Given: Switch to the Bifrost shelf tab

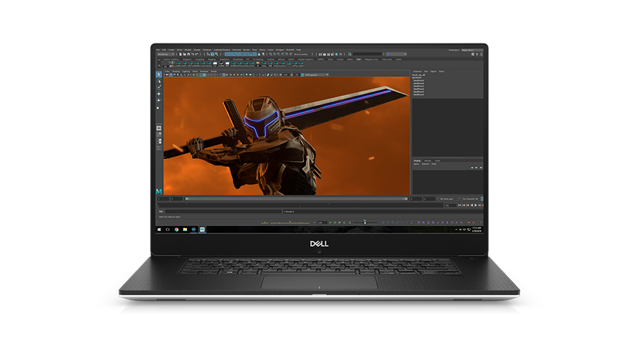Looking at the screenshot, I should pos(281,59).
